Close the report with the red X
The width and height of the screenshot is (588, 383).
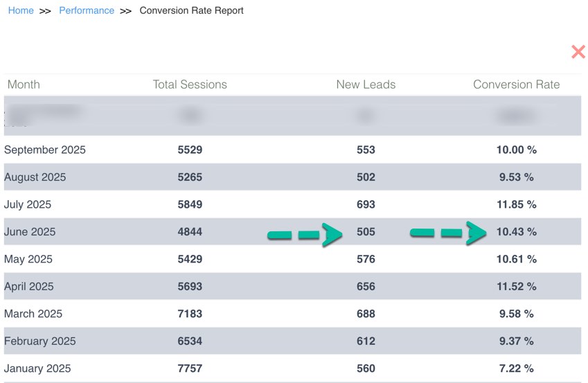pos(578,52)
